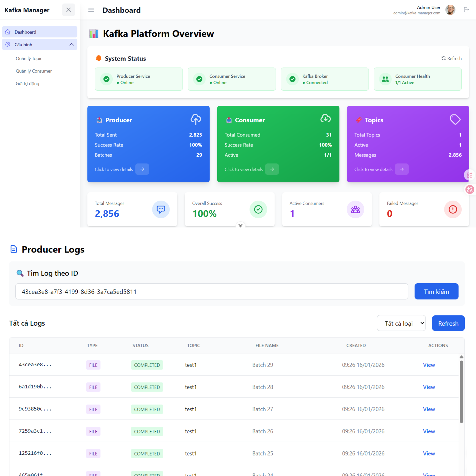Viewport: 476px width, 476px height.
Task: Open the Tất cả loại filter dropdown
Action: [401, 323]
